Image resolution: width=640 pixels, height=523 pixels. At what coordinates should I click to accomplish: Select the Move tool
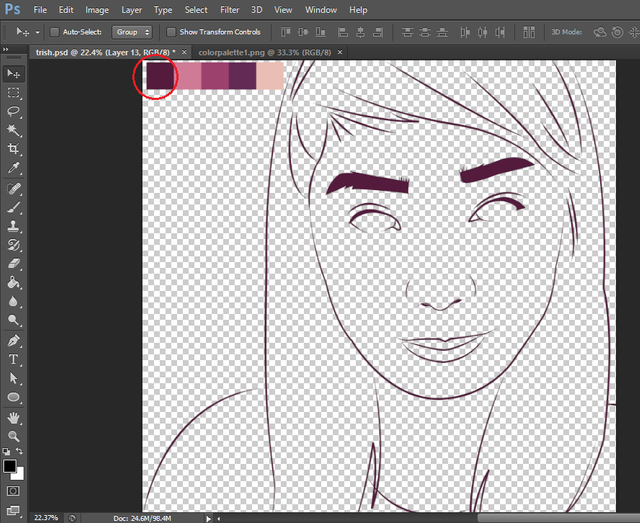[14, 74]
